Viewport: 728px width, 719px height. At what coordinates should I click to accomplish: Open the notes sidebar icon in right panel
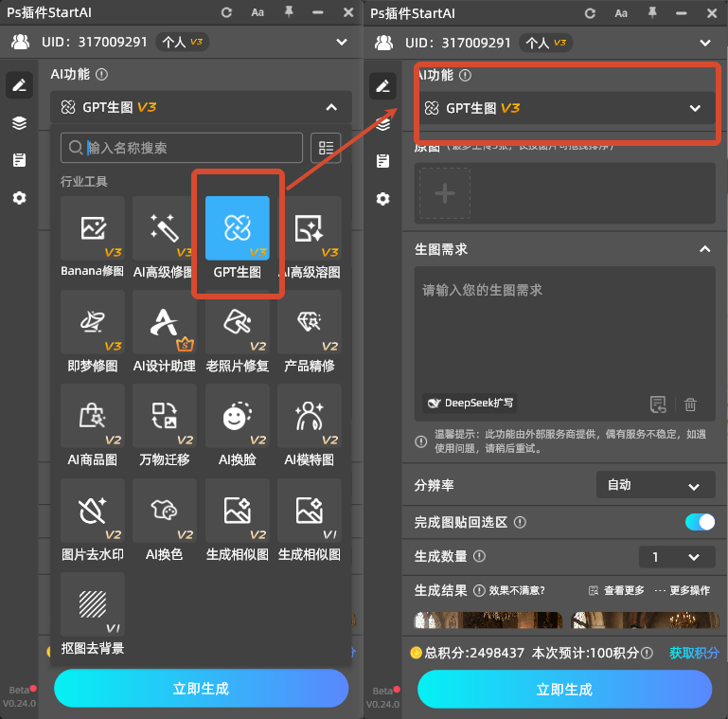(382, 161)
